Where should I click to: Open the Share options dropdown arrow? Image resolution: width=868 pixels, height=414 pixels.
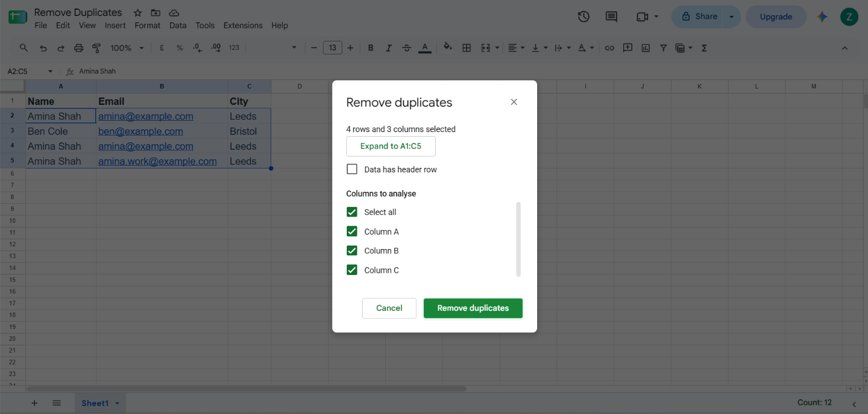731,16
